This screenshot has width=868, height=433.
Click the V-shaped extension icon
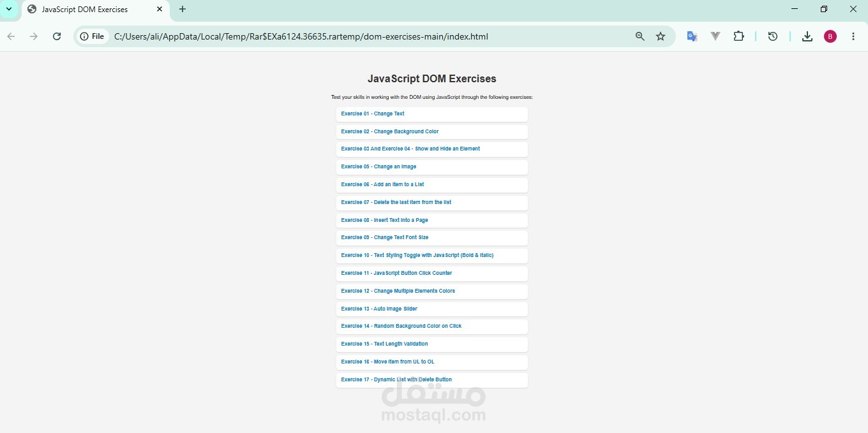click(x=715, y=36)
